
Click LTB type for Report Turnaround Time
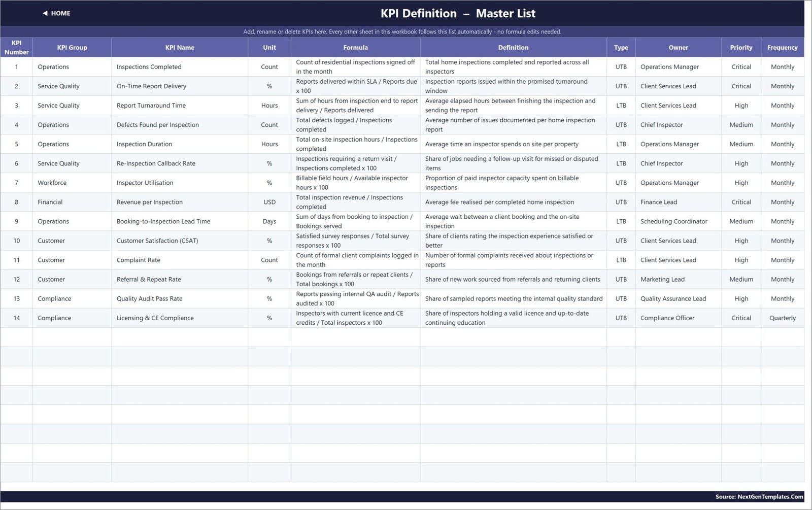621,106
